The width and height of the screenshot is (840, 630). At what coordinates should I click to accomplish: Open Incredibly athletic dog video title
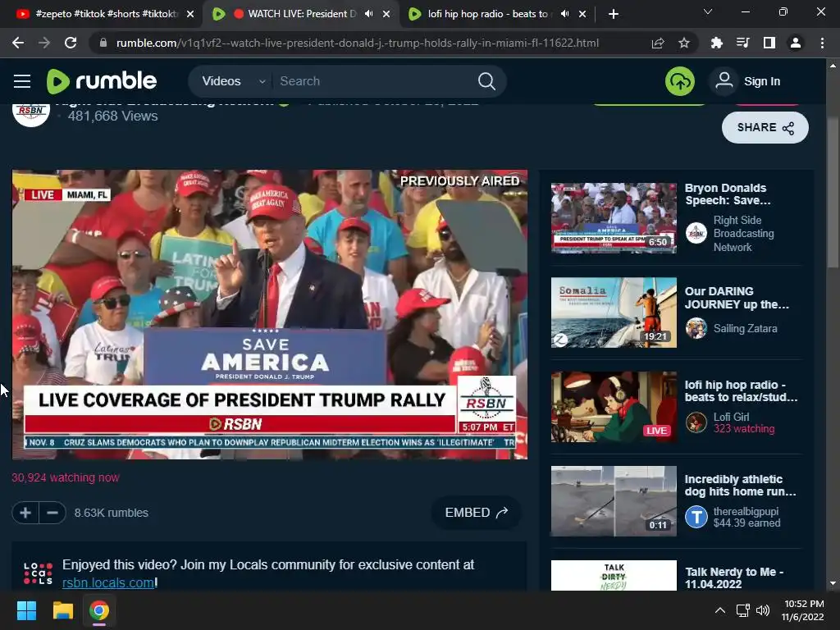click(740, 486)
